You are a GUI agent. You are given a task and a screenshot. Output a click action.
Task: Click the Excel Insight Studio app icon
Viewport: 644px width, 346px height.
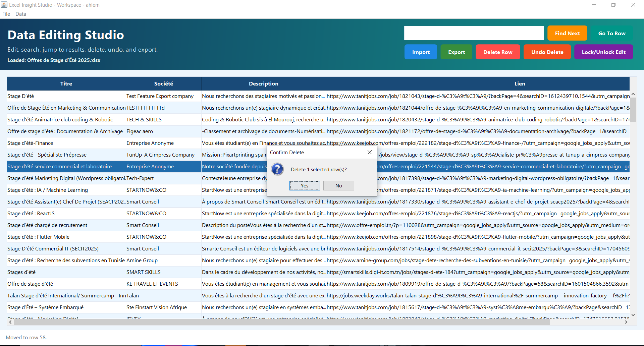point(4,5)
